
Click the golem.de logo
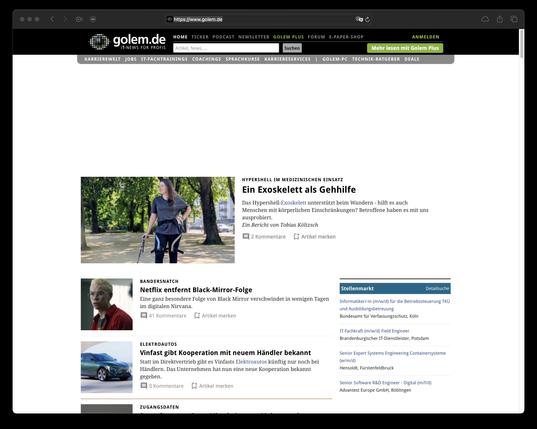[x=127, y=42]
